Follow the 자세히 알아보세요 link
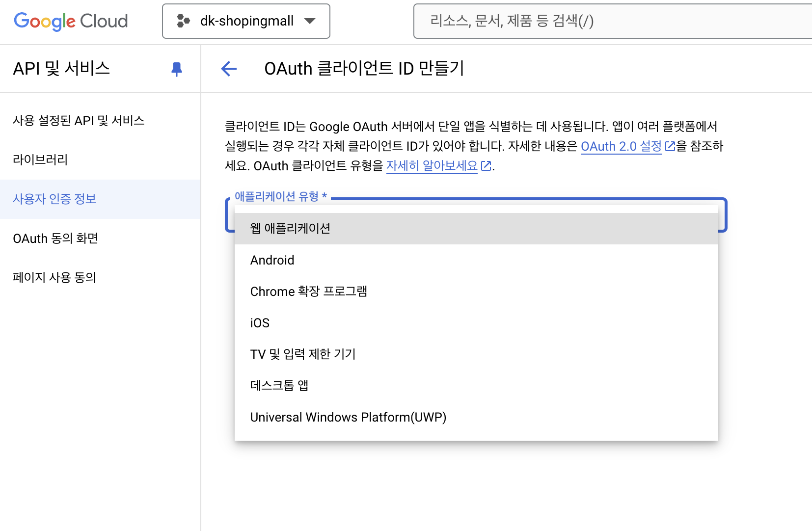This screenshot has width=812, height=531. [x=432, y=166]
